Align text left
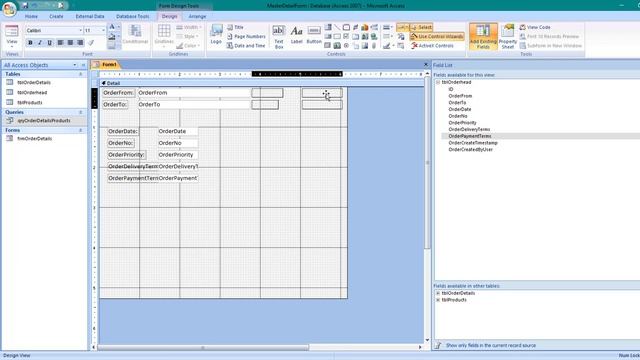This screenshot has height=360, width=640. point(60,42)
